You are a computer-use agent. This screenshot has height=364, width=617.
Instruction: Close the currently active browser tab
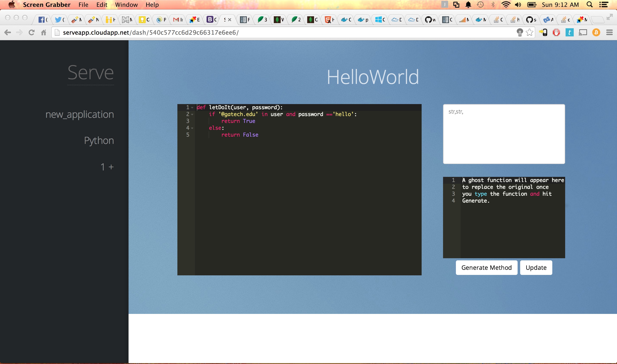[230, 20]
